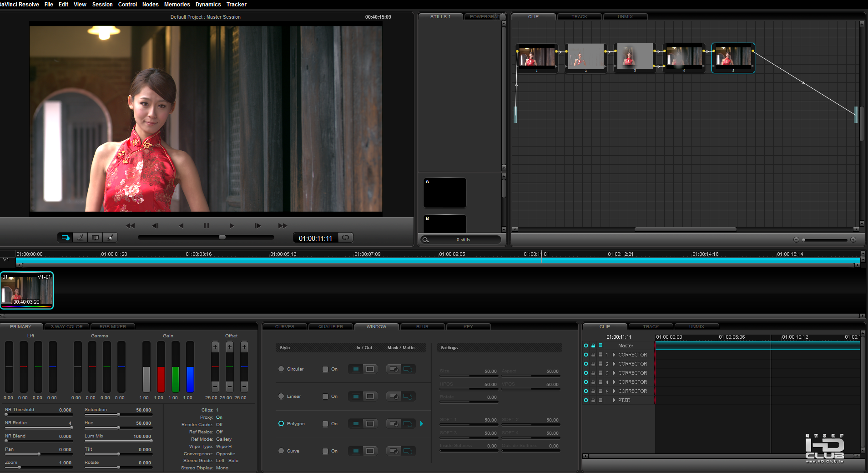The height and width of the screenshot is (473, 868).
Task: Toggle the enable circle for Corrector 3 track
Action: pyautogui.click(x=586, y=373)
